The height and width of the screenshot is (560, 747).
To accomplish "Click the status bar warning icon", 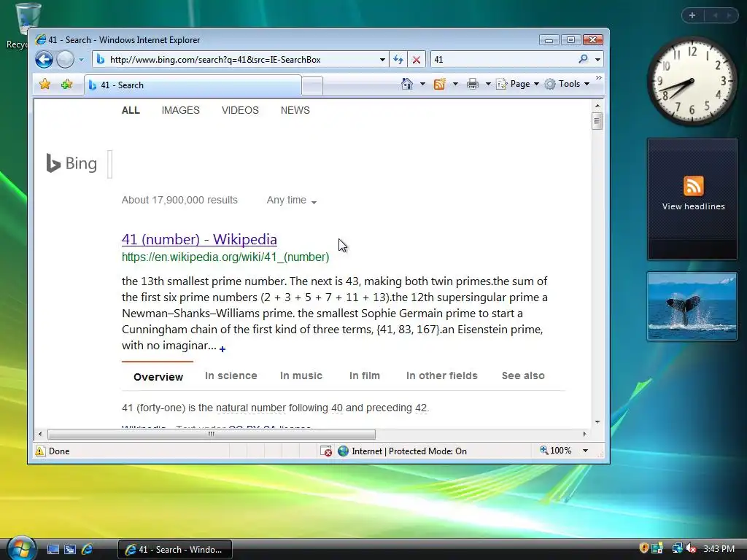I will point(41,451).
